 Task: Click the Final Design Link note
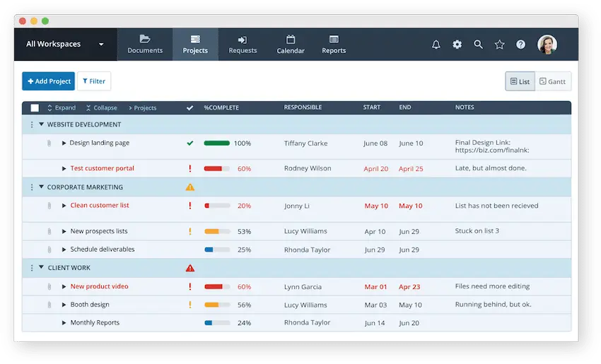492,146
